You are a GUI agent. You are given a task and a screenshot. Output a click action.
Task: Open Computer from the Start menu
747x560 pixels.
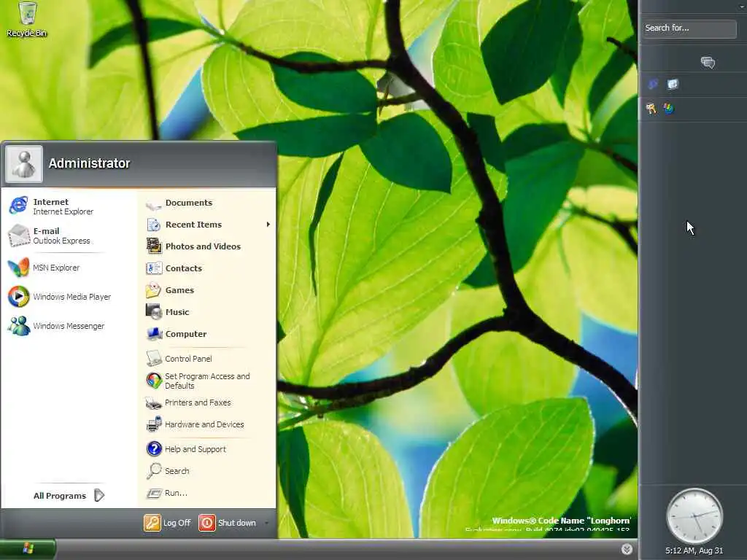pyautogui.click(x=177, y=334)
